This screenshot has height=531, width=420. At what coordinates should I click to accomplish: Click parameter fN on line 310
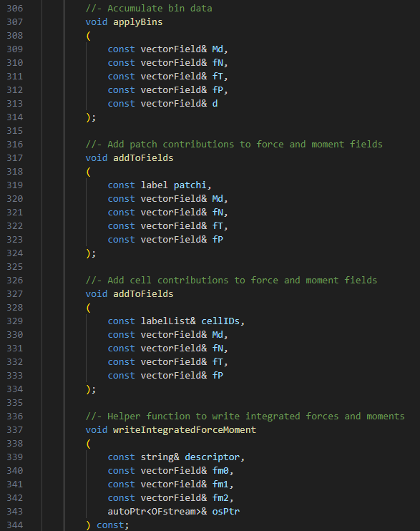point(218,63)
